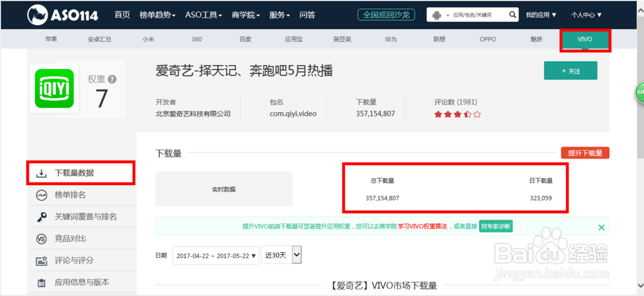
Task: Open the 问答 navigation item
Action: (307, 15)
